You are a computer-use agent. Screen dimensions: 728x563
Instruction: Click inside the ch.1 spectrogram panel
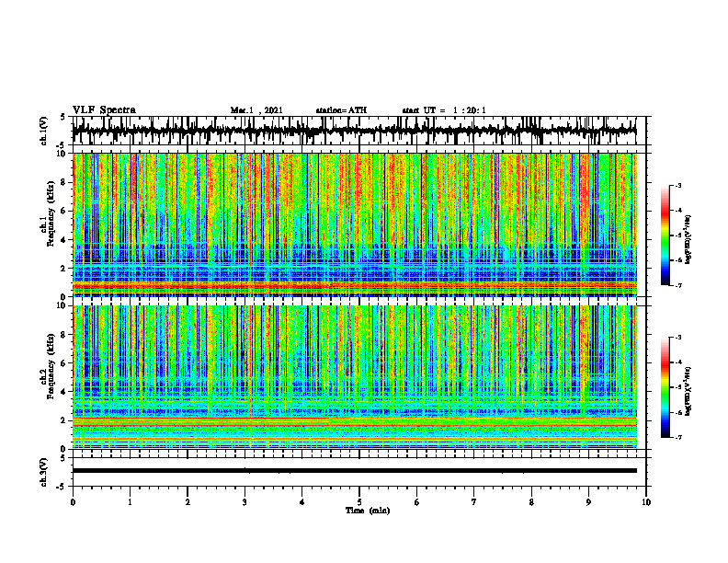click(x=355, y=224)
